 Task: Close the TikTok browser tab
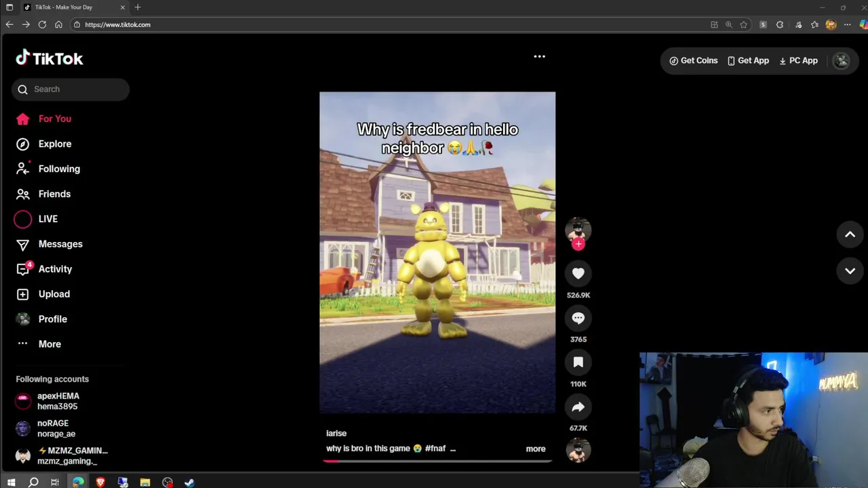tap(123, 7)
